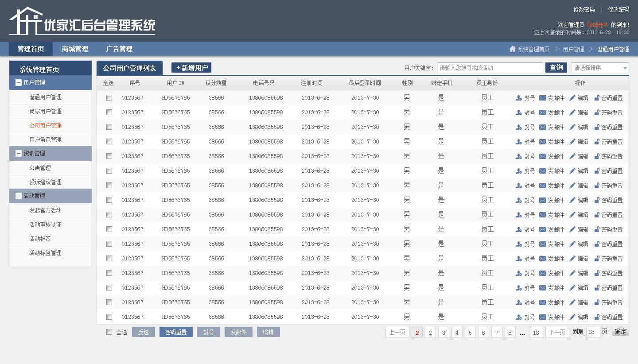
Task: Open 用户角色管理 in the sidebar
Action: [46, 139]
